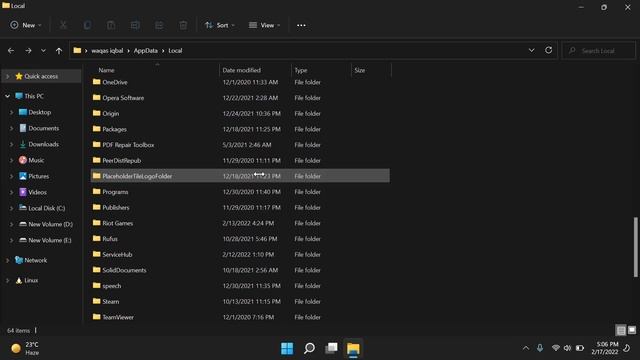The width and height of the screenshot is (640, 360).
Task: Select Music in navigation pane
Action: point(36,160)
